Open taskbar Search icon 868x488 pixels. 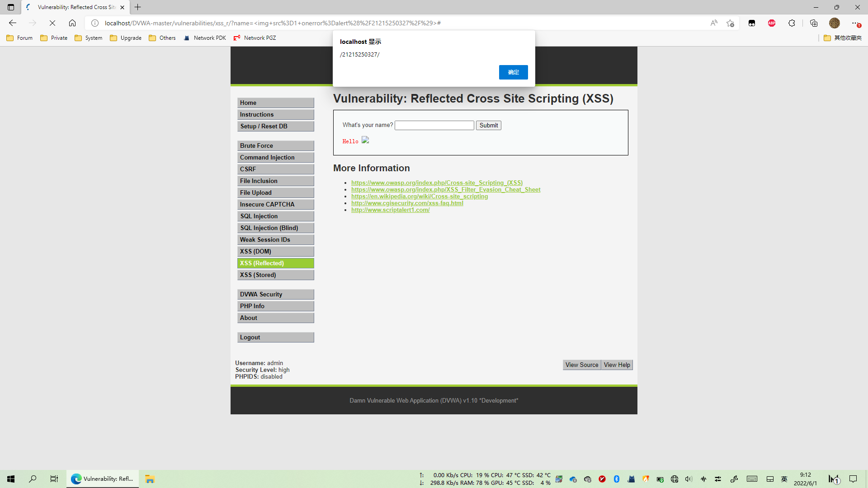[33, 479]
